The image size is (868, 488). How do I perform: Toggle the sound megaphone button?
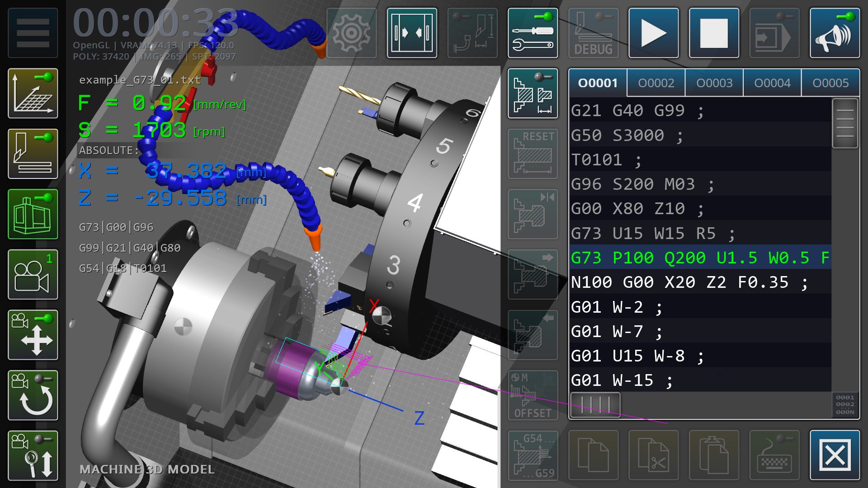[x=835, y=33]
